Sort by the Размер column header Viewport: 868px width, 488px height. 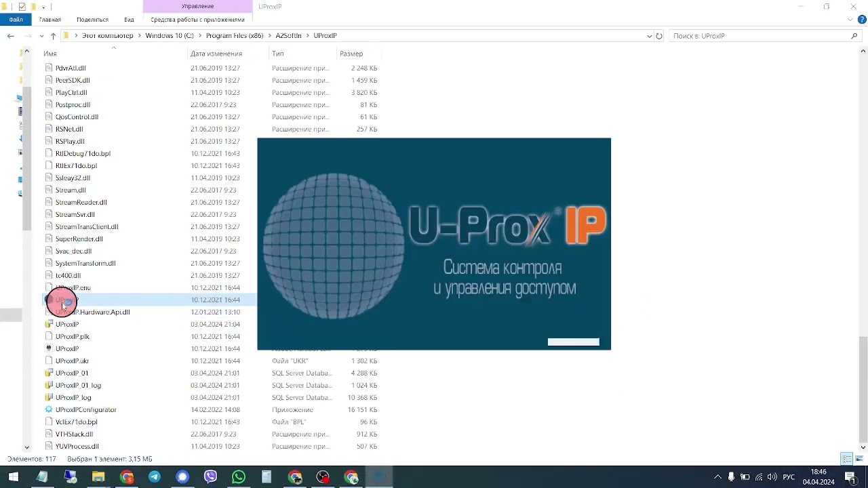(351, 54)
